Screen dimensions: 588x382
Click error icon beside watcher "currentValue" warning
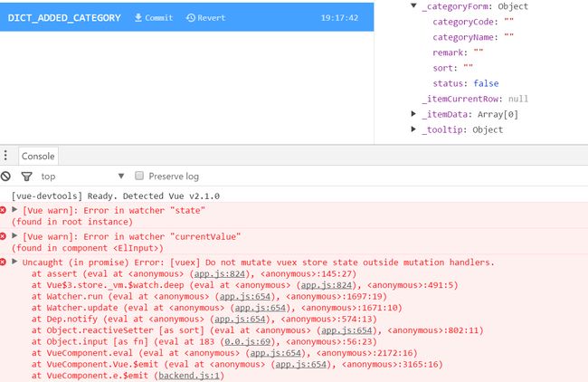point(3,236)
